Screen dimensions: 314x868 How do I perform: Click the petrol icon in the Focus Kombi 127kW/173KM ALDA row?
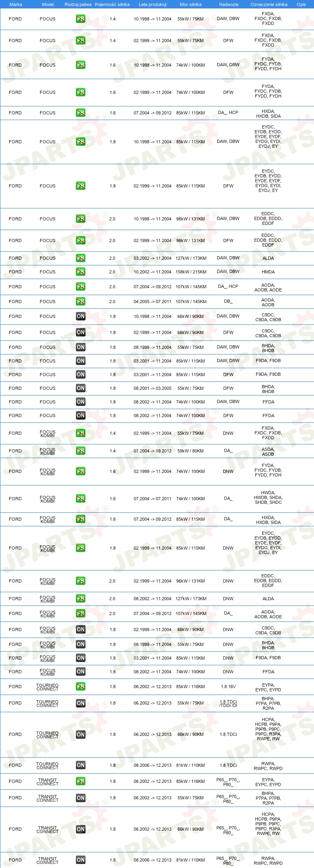pos(81,599)
